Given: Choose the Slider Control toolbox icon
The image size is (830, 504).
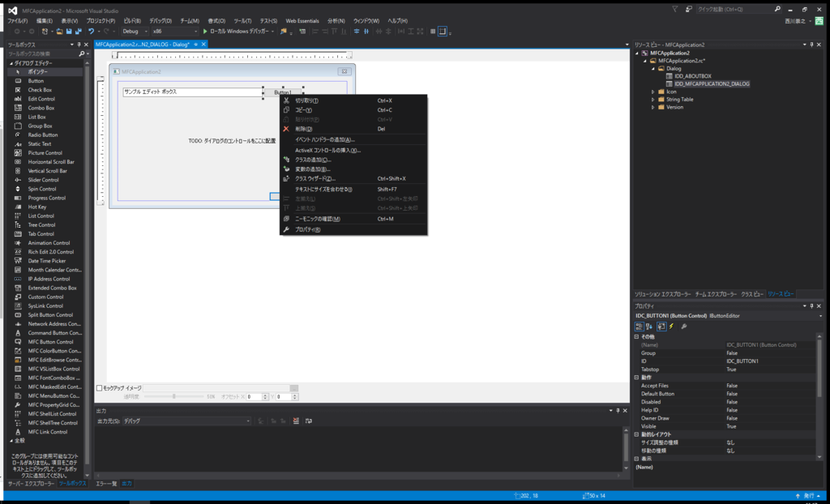Looking at the screenshot, I should (x=18, y=180).
